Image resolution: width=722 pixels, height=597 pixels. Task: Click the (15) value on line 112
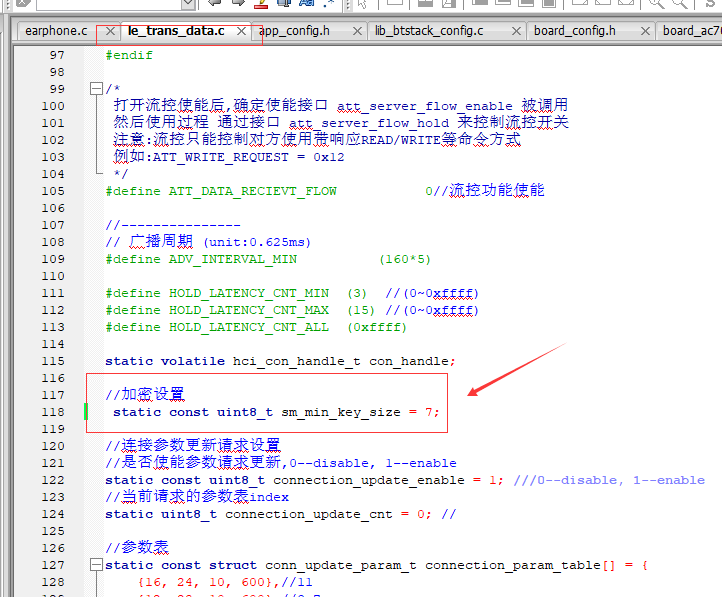(x=361, y=310)
